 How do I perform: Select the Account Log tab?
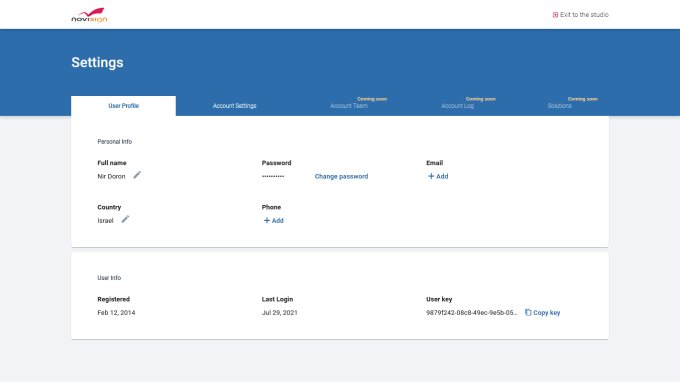[458, 106]
